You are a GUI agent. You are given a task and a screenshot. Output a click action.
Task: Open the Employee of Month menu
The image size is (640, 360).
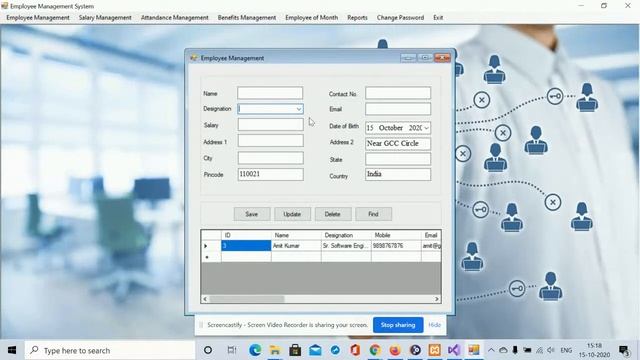tap(311, 18)
